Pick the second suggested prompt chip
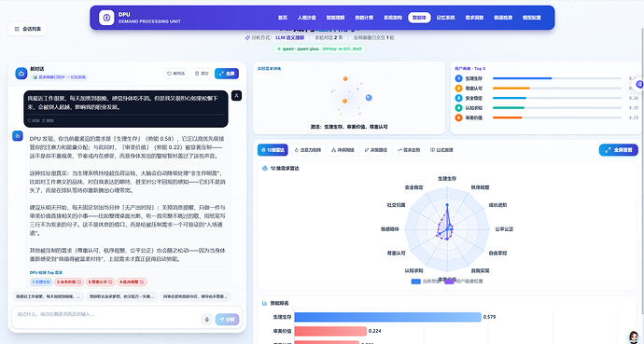This screenshot has height=344, width=644. (x=121, y=296)
